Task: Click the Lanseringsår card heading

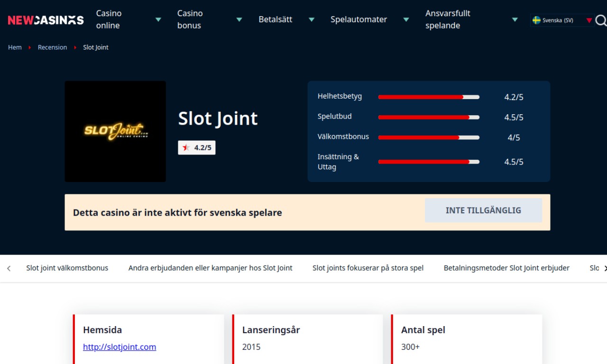Action: coord(271,330)
